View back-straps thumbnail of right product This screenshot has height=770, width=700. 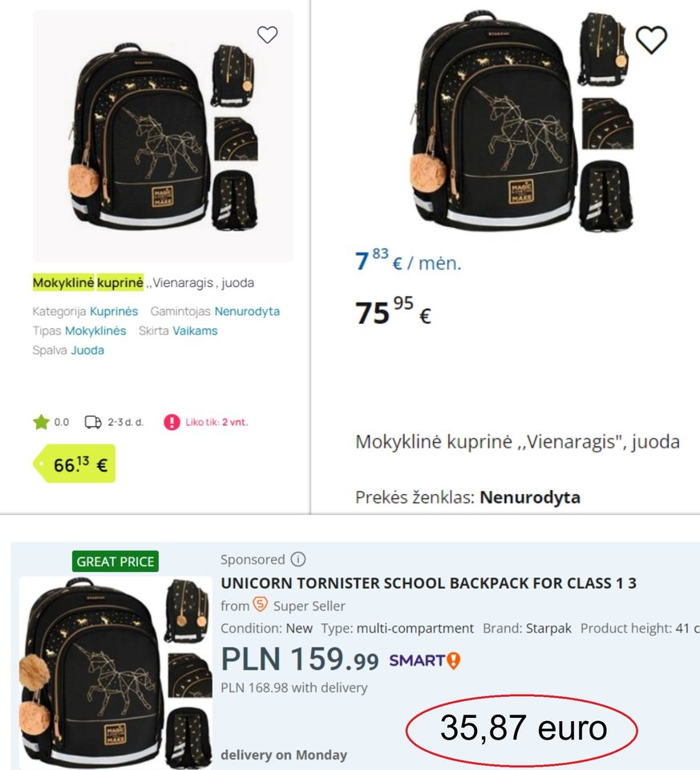[x=607, y=196]
